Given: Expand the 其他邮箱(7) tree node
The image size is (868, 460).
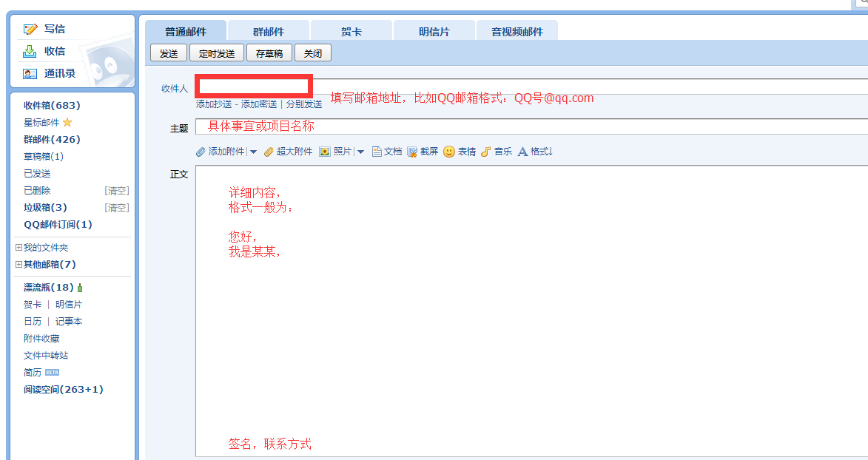Looking at the screenshot, I should point(18,265).
